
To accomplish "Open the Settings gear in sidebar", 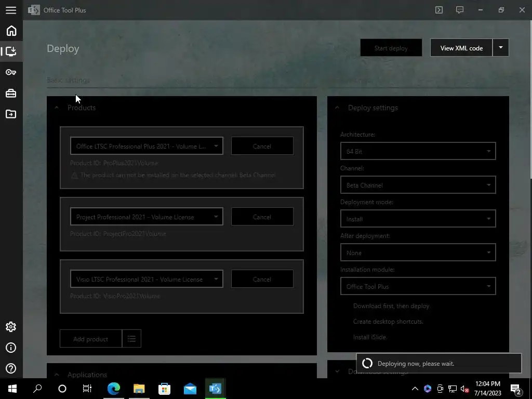I will click(x=11, y=327).
